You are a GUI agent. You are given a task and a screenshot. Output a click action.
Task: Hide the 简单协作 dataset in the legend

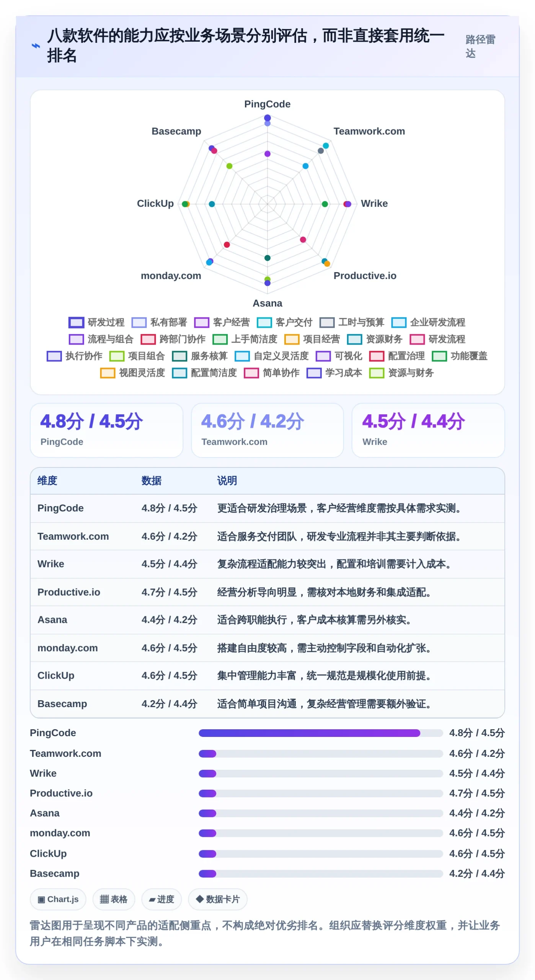[272, 373]
